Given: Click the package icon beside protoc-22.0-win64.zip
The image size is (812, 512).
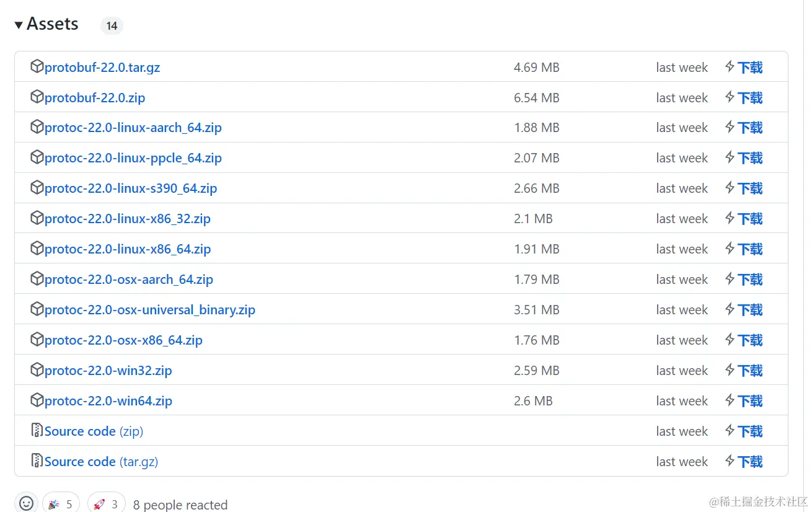Looking at the screenshot, I should tap(37, 400).
